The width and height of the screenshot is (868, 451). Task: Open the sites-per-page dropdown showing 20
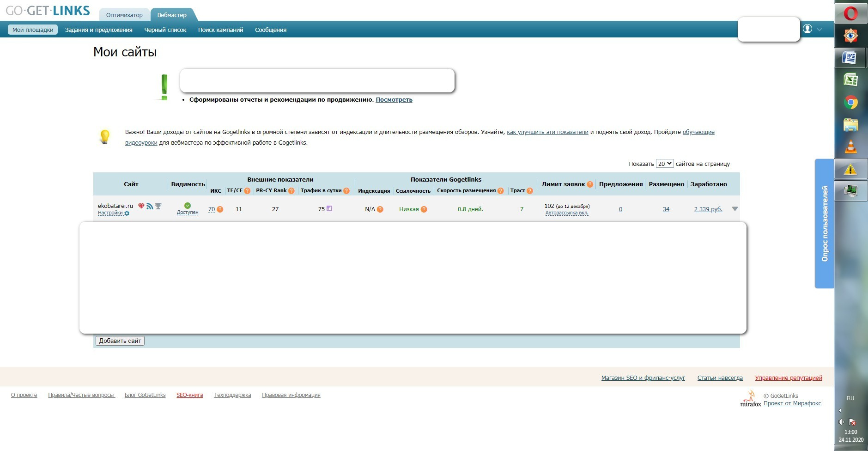[665, 164]
